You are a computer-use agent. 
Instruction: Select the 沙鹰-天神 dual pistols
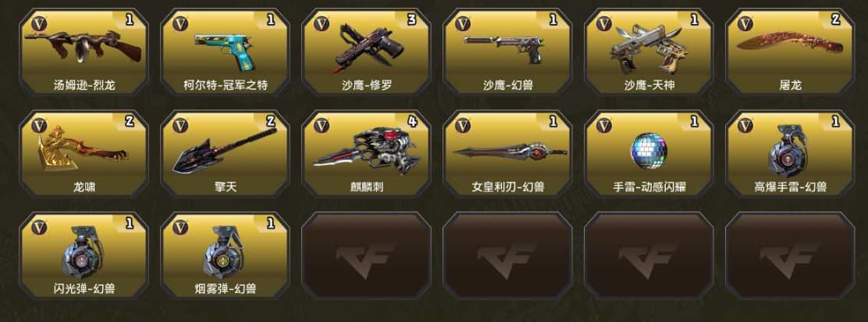point(649,52)
